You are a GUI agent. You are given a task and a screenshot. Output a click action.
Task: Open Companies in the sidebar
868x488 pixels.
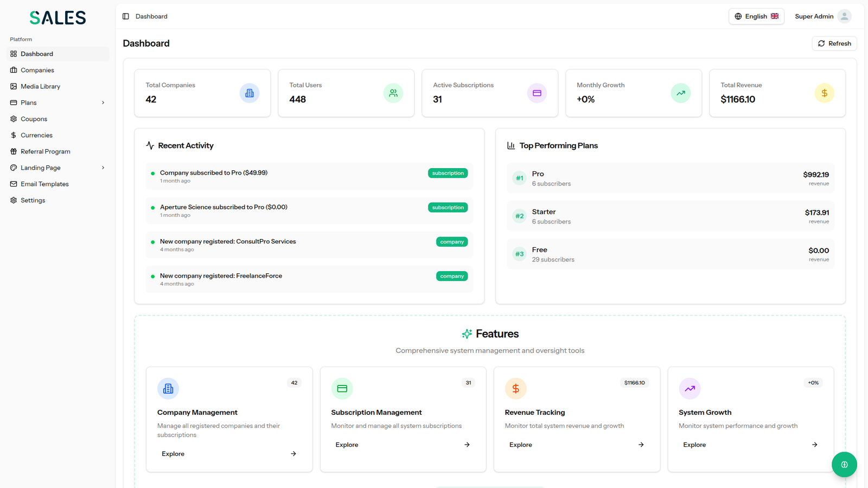tap(37, 70)
